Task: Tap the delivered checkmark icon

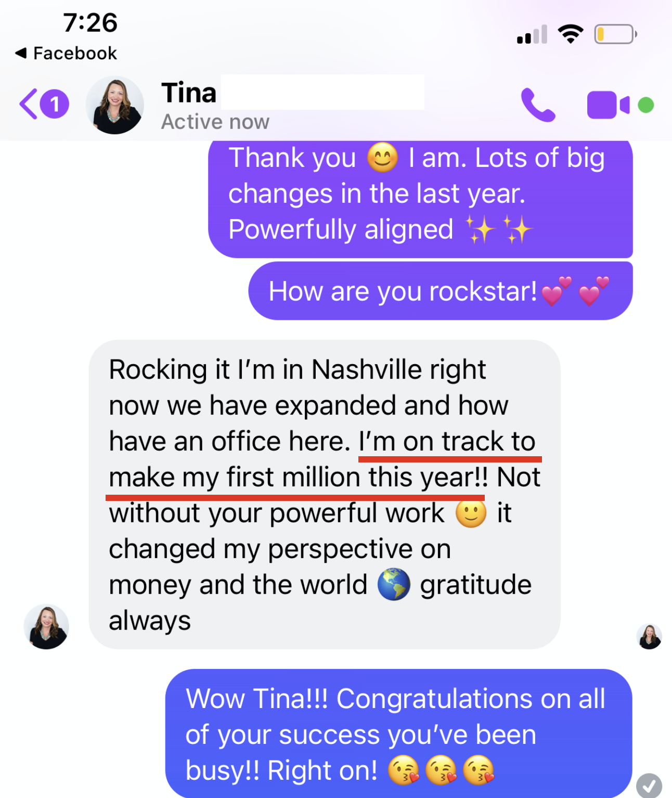Action: coord(649,786)
